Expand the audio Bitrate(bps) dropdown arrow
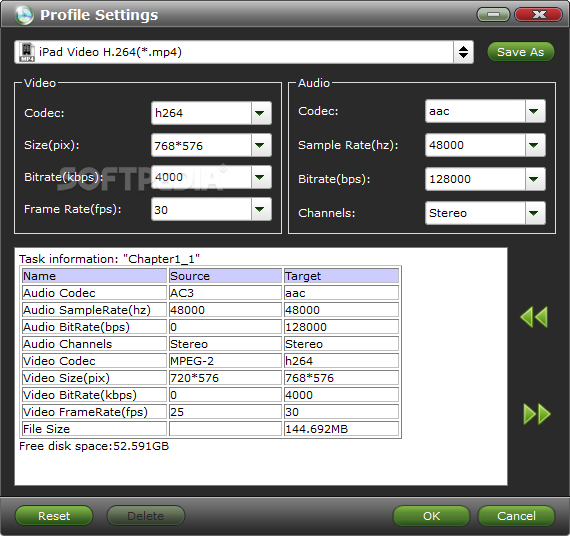Screen dimensions: 570x536 coord(534,179)
